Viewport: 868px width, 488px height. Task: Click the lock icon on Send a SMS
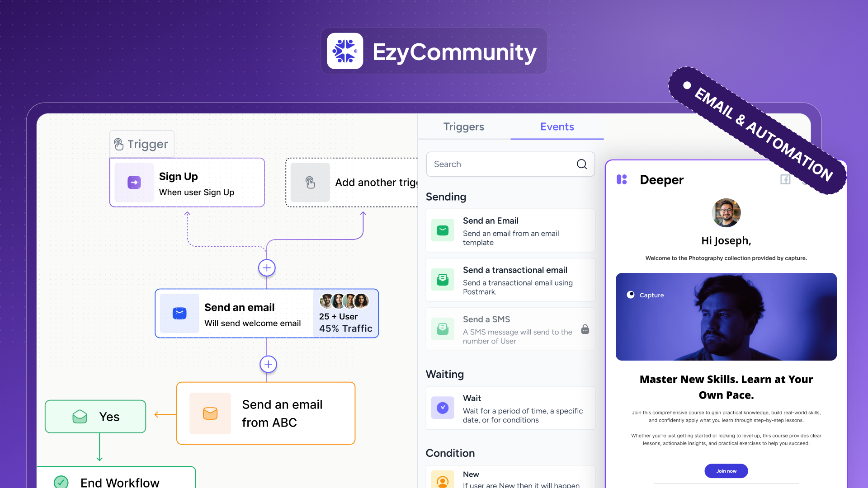[x=585, y=329]
